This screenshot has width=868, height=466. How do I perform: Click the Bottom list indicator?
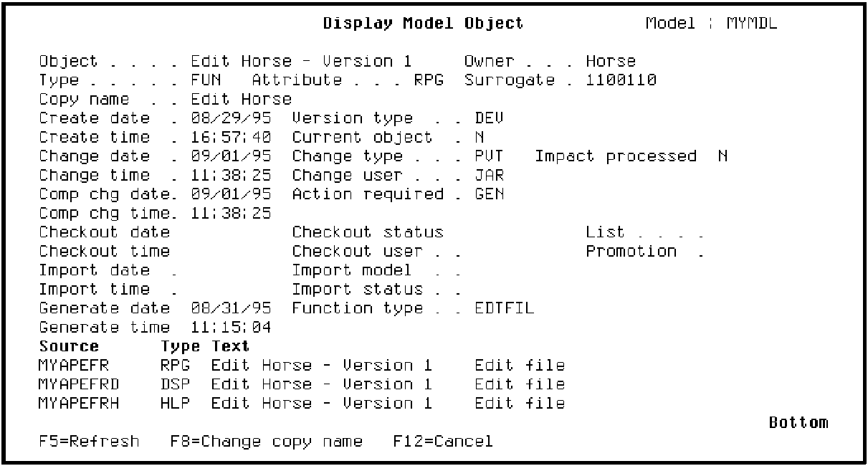(x=798, y=422)
